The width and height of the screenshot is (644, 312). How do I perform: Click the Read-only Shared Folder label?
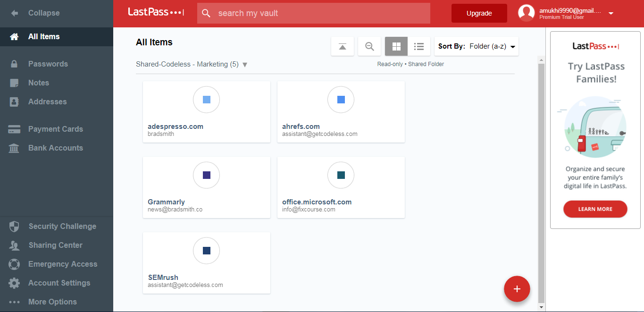tap(410, 64)
